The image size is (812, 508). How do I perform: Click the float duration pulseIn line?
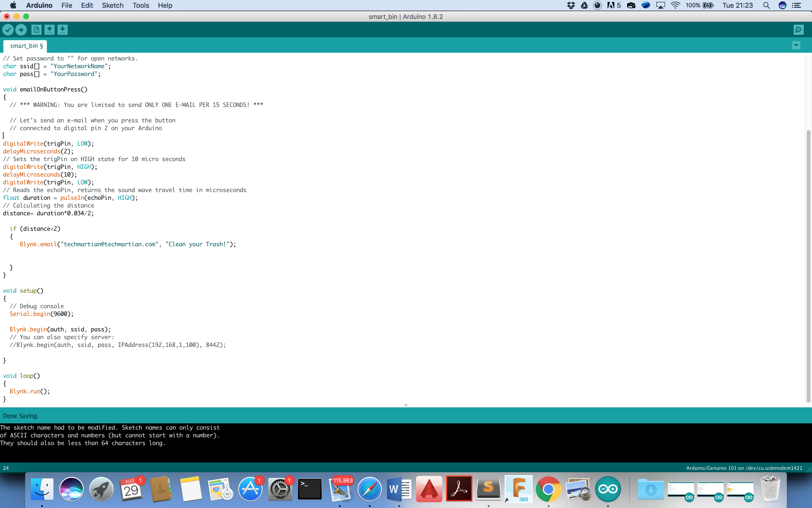70,198
